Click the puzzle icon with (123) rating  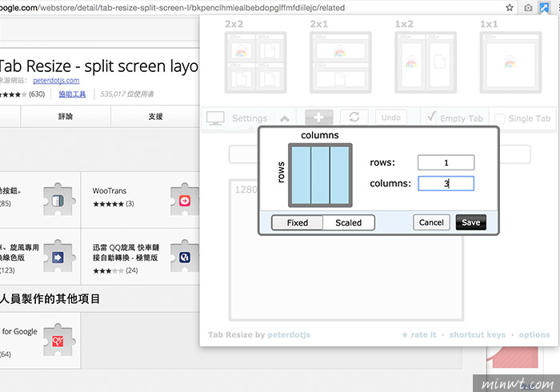[x=58, y=256]
